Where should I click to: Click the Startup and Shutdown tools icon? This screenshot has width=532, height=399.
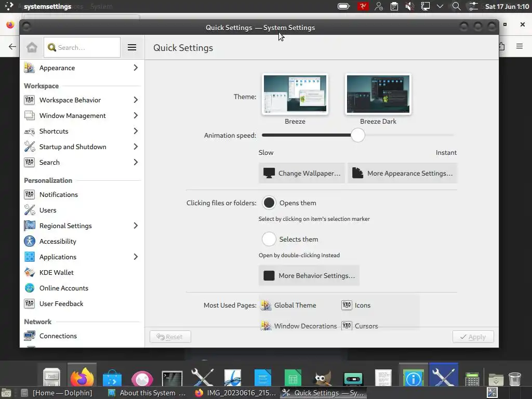coord(30,147)
